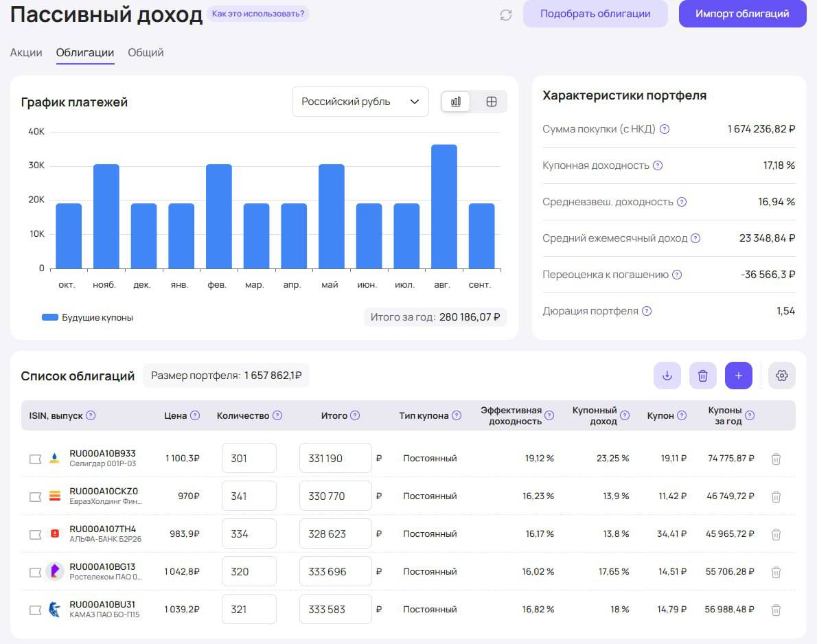The image size is (817, 644).
Task: Open the Как это использовать? hint
Action: [x=257, y=14]
